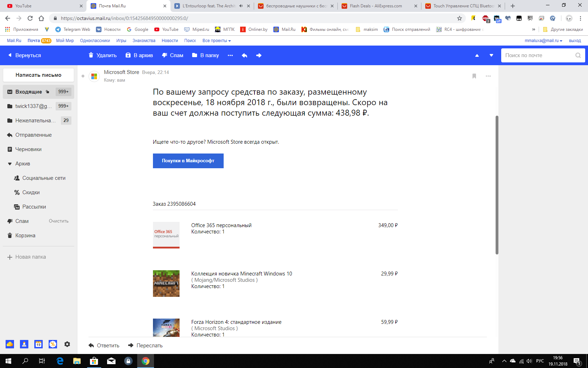This screenshot has height=368, width=588.
Task: Click the Покупки в Майкрософт button
Action: coord(188,161)
